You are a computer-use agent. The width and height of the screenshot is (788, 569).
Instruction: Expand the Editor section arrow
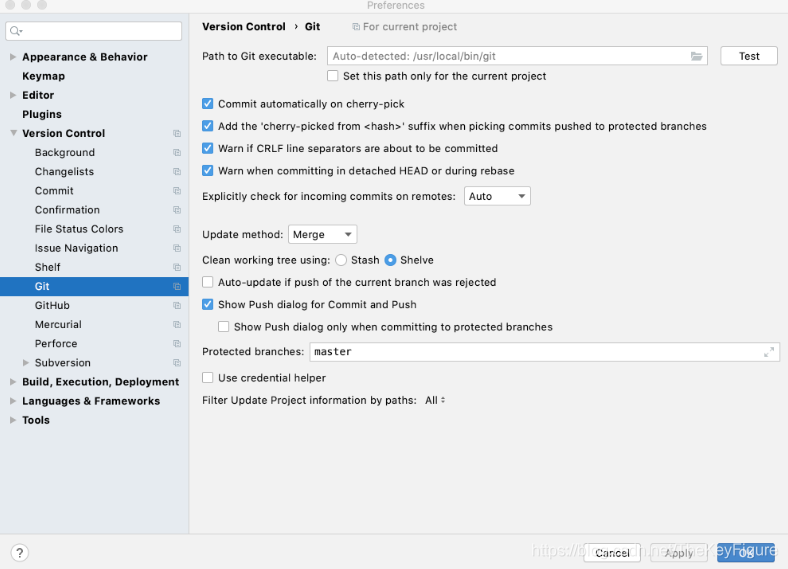(13, 95)
